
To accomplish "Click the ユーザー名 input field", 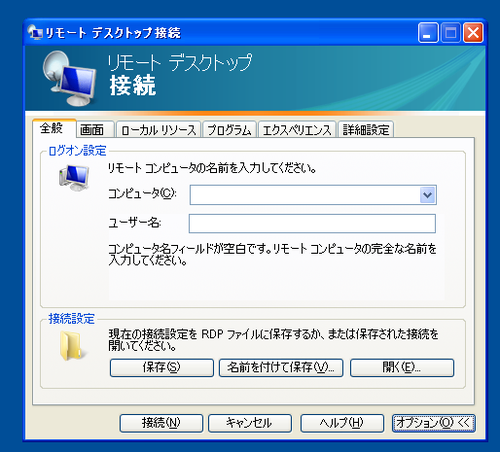I will (x=312, y=223).
